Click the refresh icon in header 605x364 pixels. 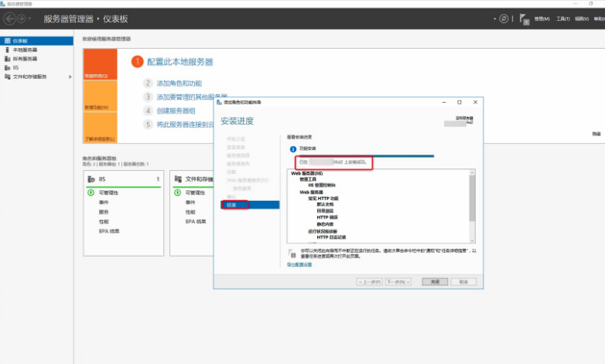tap(504, 18)
